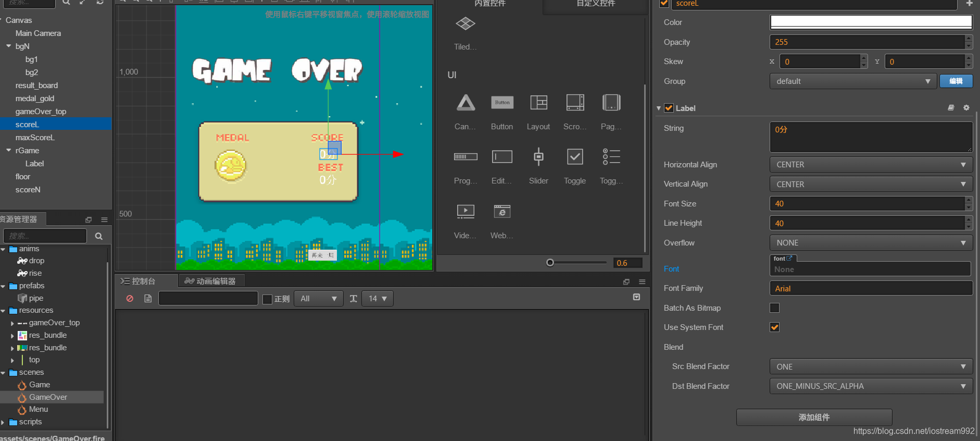Open the Group default dropdown

[x=853, y=81]
